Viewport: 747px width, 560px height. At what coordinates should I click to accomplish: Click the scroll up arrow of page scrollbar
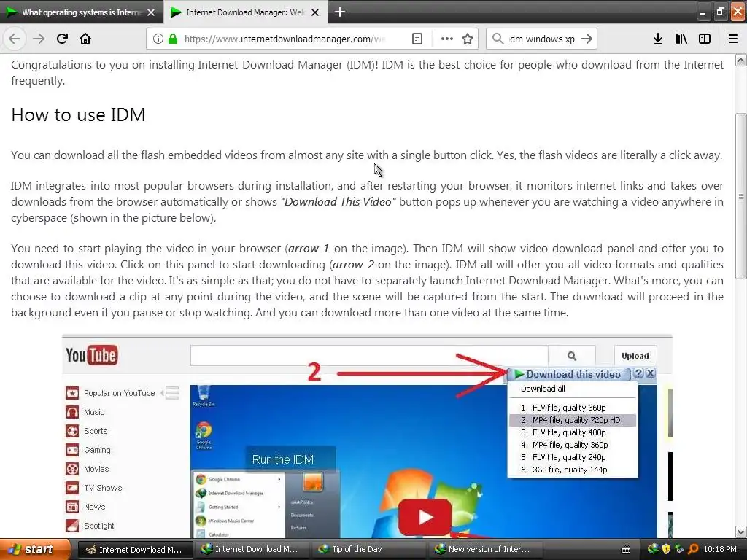pos(741,60)
